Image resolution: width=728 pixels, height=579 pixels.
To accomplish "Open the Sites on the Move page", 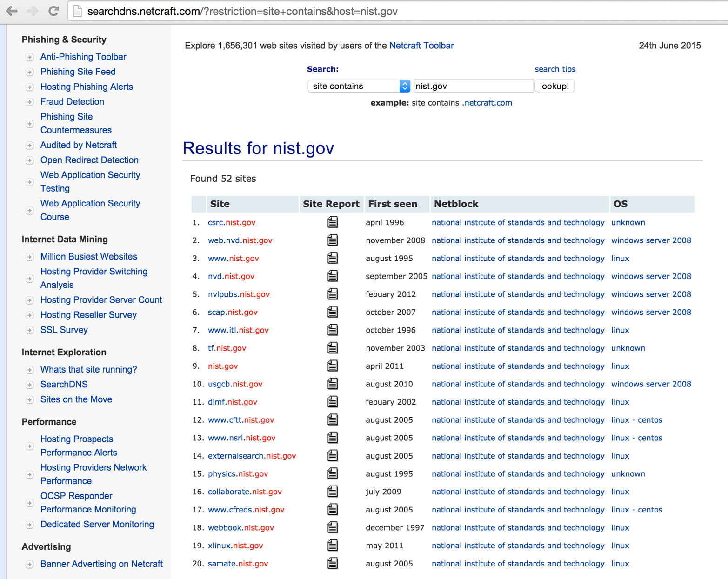I will (x=76, y=399).
